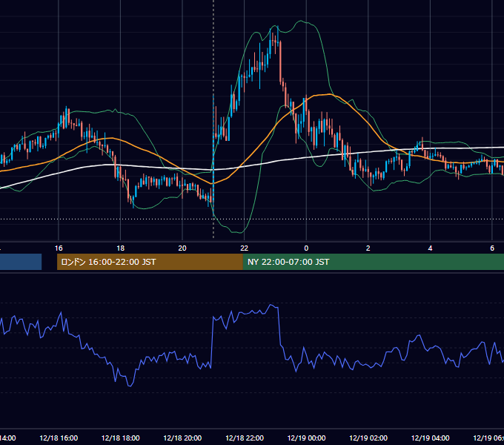Click the 12/18 22:00 date label
This screenshot has height=445, width=504.
pyautogui.click(x=245, y=438)
